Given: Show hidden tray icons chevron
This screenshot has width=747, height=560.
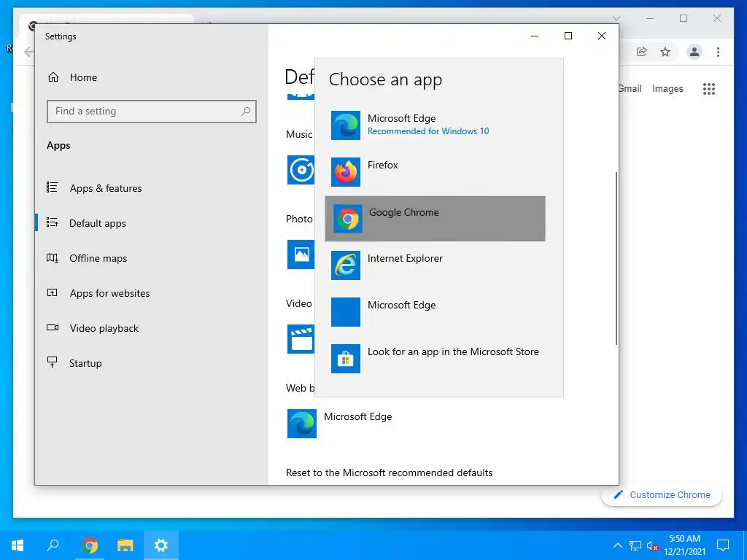Looking at the screenshot, I should click(617, 545).
